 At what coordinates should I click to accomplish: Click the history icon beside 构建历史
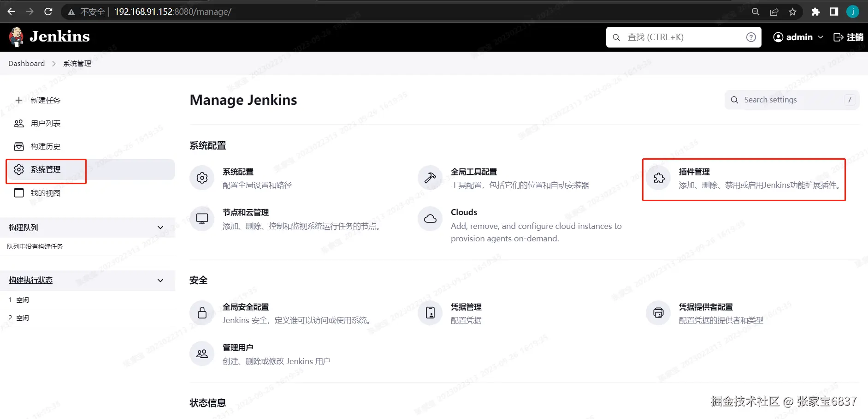pyautogui.click(x=19, y=146)
